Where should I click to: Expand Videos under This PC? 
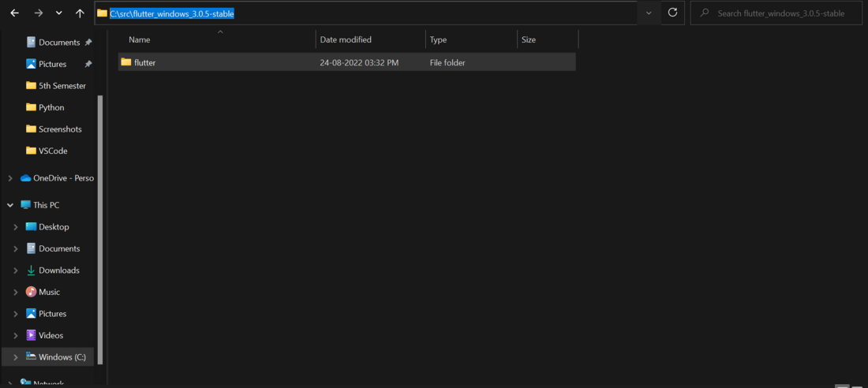click(x=16, y=335)
